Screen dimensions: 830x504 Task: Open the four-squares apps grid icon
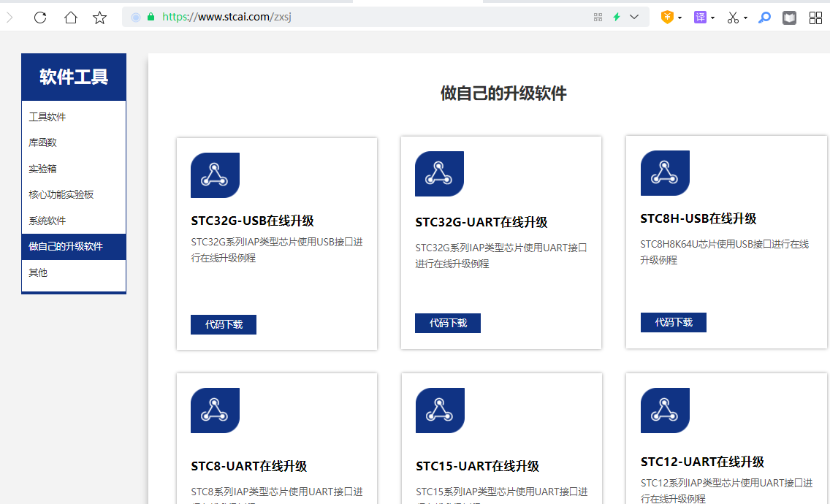pyautogui.click(x=815, y=18)
